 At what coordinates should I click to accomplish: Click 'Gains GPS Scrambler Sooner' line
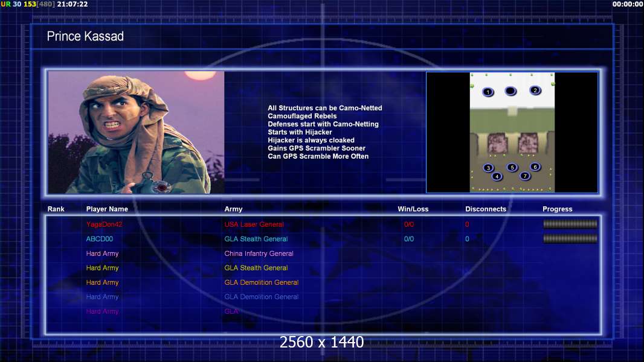click(x=316, y=148)
